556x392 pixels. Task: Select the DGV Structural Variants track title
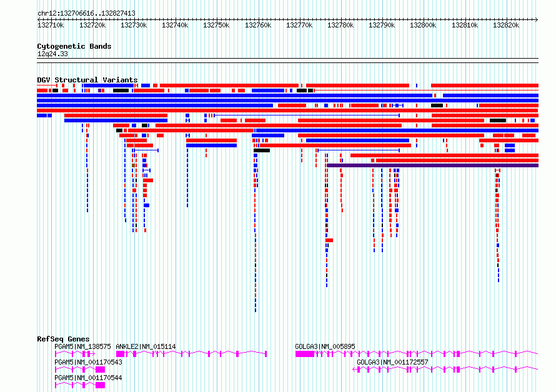tap(87, 80)
